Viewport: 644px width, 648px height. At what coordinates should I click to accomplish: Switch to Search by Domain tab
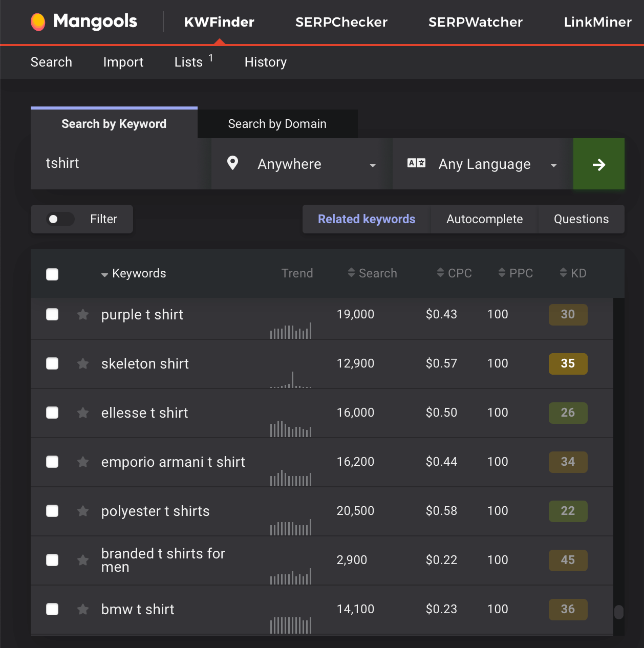click(277, 124)
